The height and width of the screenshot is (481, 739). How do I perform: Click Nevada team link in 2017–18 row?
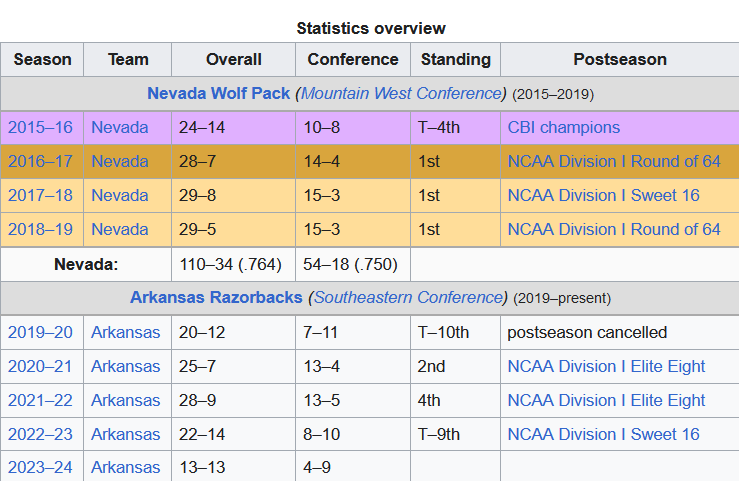119,195
